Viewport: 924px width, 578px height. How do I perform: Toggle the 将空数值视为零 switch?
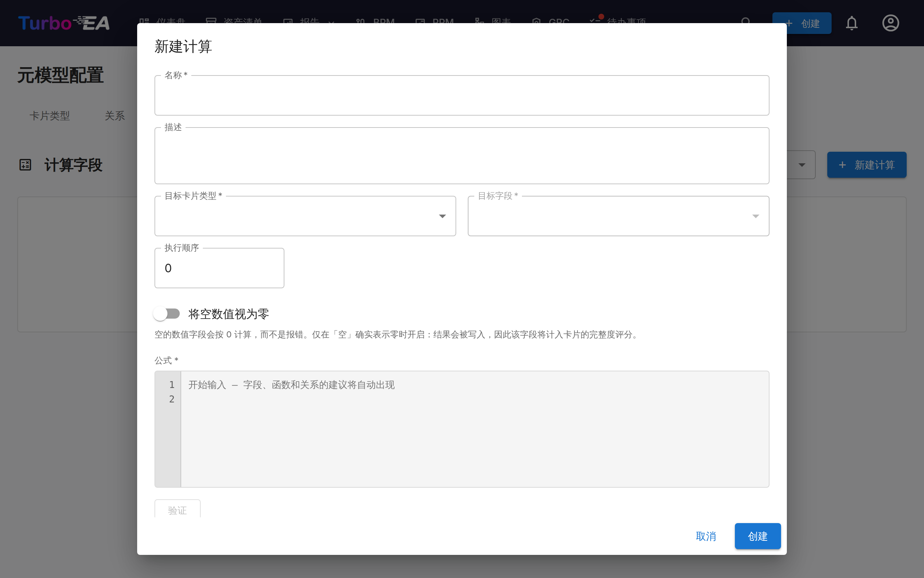(167, 314)
